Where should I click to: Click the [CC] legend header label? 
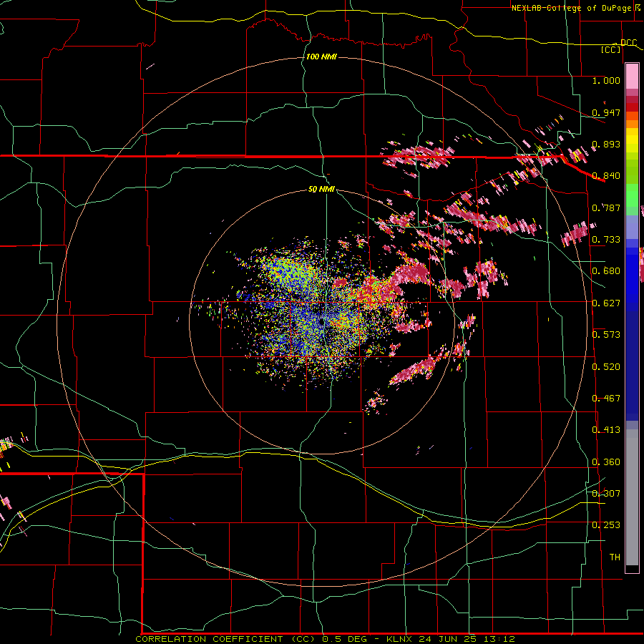pyautogui.click(x=611, y=49)
